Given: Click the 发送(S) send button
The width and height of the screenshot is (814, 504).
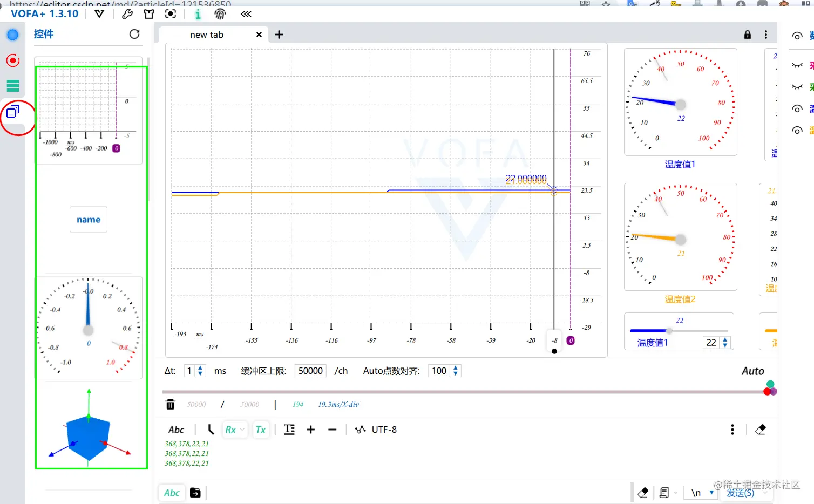Looking at the screenshot, I should pyautogui.click(x=740, y=493).
